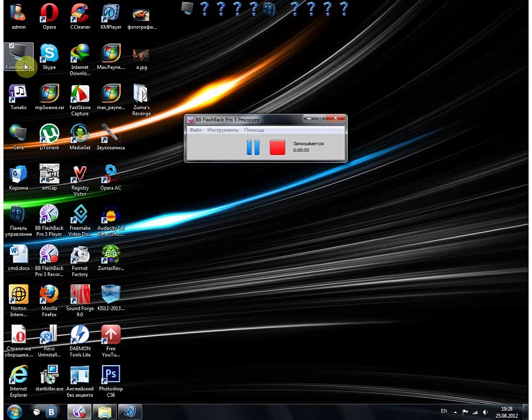Select the Opera desktop shortcut
This screenshot has height=420, width=532.
(x=49, y=16)
